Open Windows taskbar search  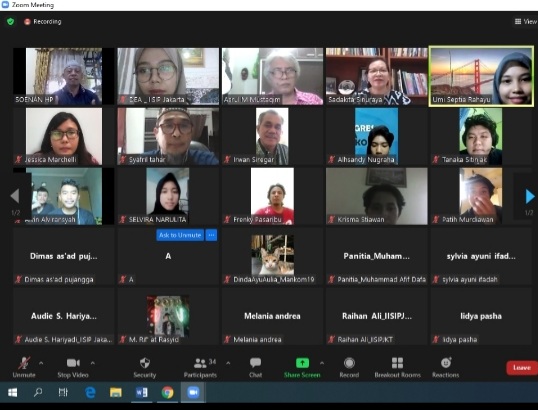(x=38, y=392)
